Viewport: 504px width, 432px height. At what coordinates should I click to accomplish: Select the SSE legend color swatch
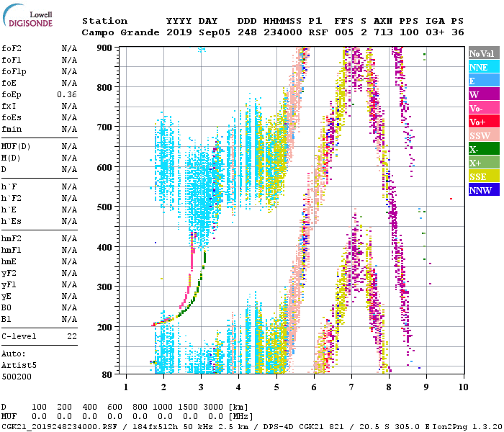pos(484,176)
